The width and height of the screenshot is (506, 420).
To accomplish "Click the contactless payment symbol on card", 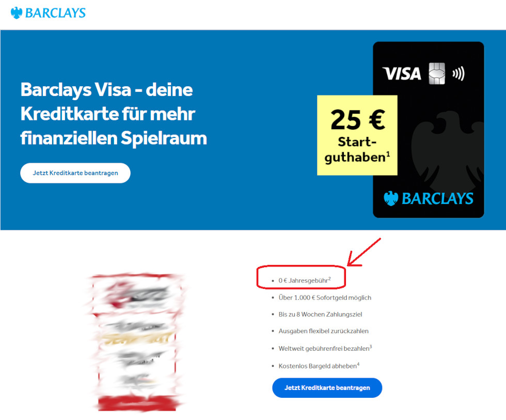I will tap(458, 73).
